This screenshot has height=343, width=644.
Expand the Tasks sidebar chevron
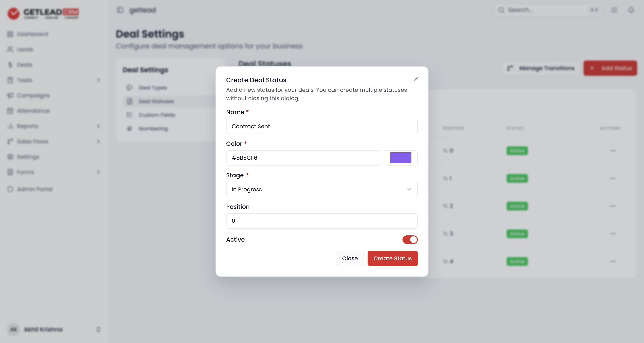(x=98, y=80)
